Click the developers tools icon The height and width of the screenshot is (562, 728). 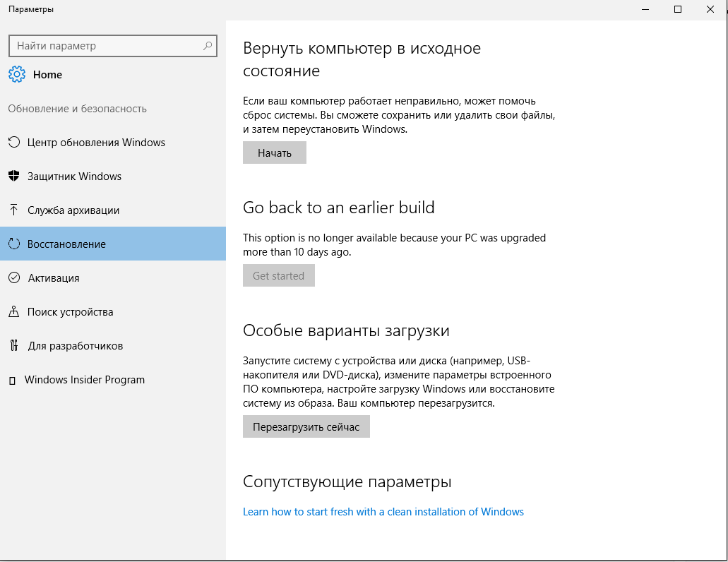coord(14,345)
